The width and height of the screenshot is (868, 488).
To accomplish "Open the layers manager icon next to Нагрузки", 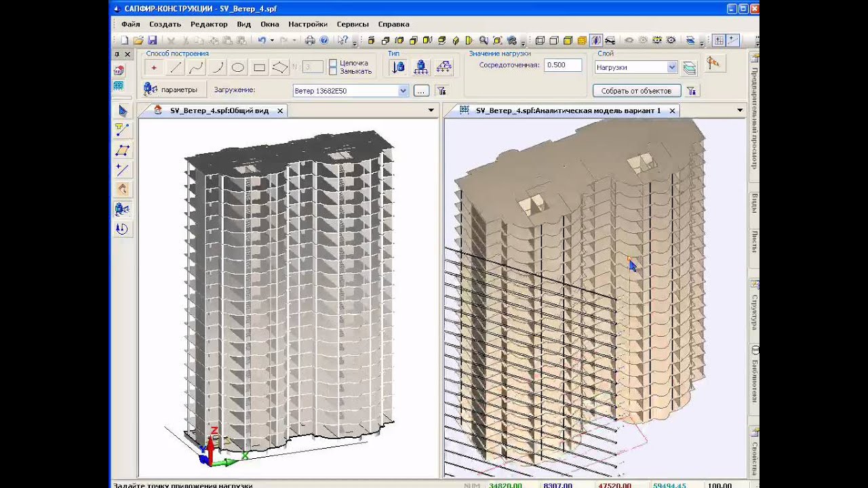I will click(x=690, y=67).
